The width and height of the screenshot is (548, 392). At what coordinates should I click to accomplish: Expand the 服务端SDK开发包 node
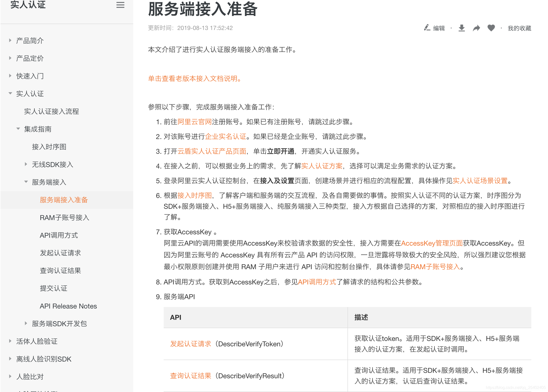26,323
